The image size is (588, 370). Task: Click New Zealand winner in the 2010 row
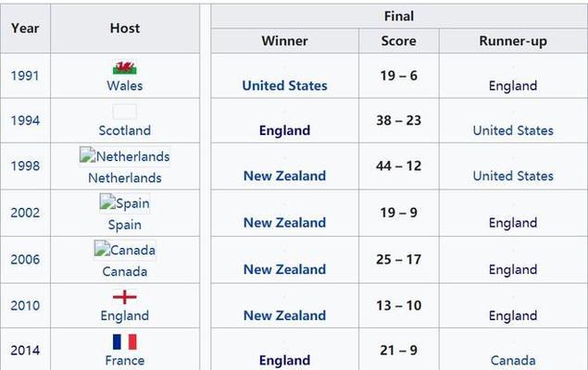pos(284,315)
